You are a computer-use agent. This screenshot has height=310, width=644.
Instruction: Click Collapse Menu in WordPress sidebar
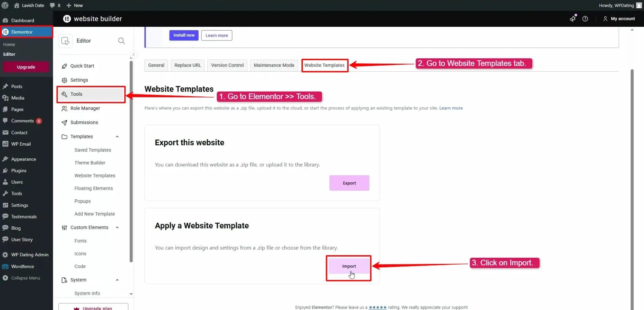25,278
